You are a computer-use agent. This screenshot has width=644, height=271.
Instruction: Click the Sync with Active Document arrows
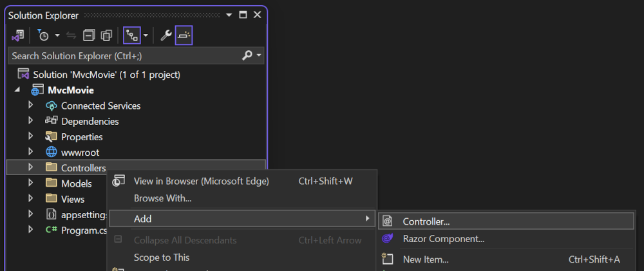(71, 35)
